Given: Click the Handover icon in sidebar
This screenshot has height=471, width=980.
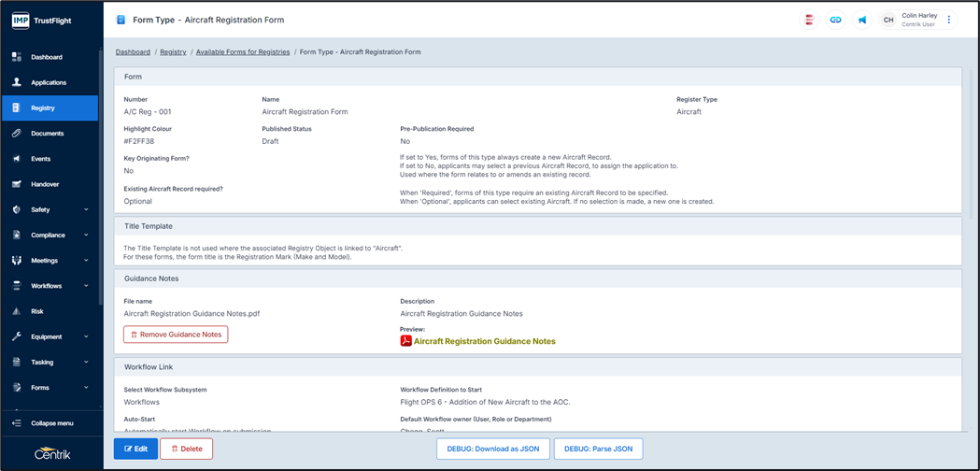Looking at the screenshot, I should (17, 184).
